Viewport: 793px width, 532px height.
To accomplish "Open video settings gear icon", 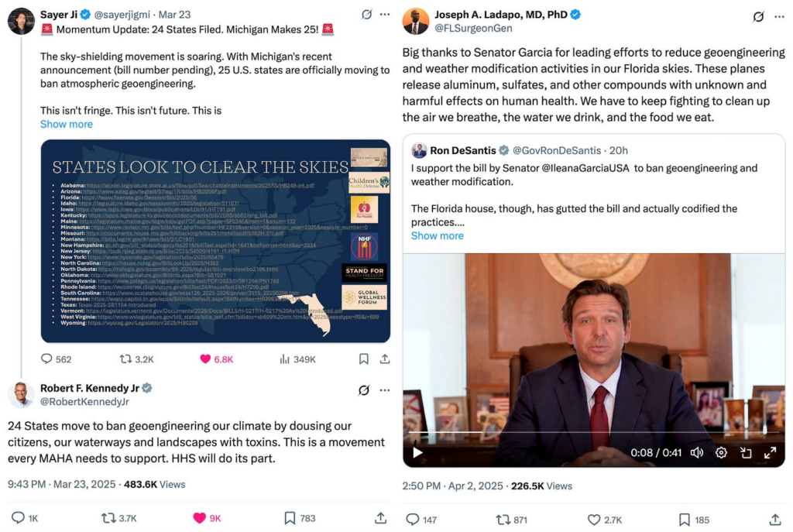I will [721, 452].
